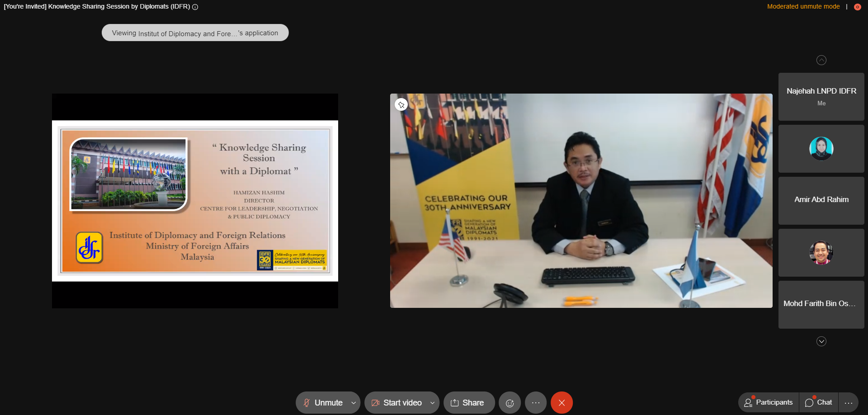Open the Chat panel
868x415 pixels.
coord(819,402)
